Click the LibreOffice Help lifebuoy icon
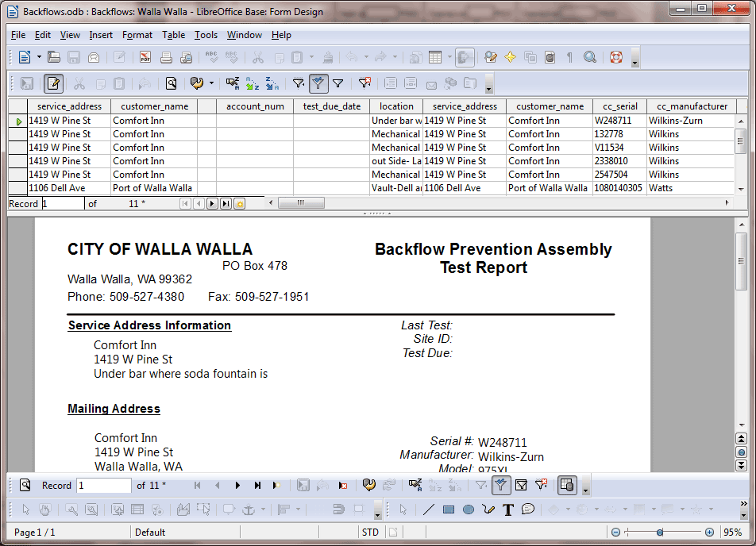This screenshot has width=756, height=546. point(615,57)
